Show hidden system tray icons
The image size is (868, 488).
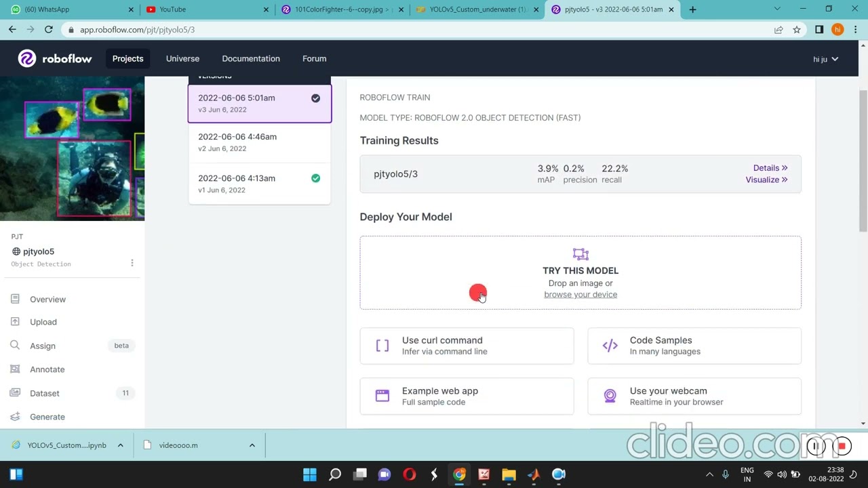pos(709,474)
